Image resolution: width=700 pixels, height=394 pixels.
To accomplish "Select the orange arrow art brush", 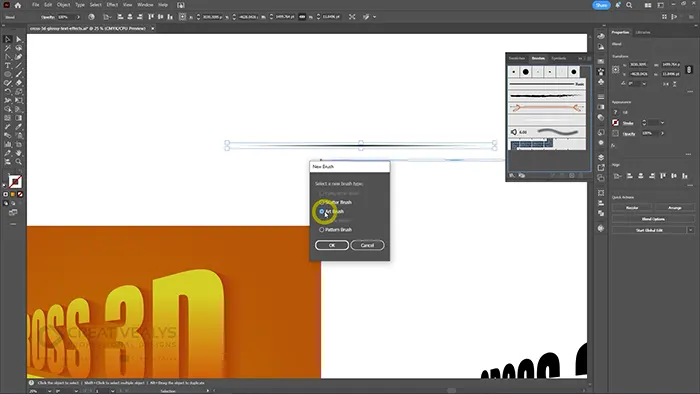I will pos(546,108).
